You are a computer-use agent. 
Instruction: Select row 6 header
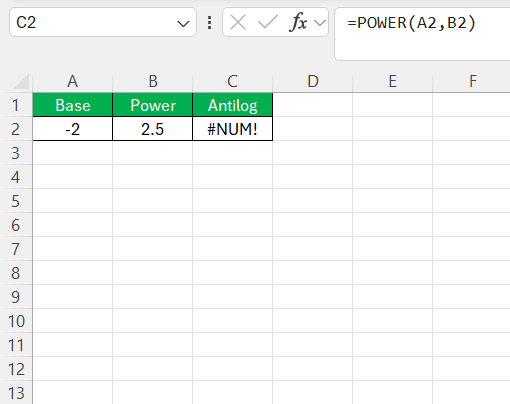pyautogui.click(x=16, y=225)
